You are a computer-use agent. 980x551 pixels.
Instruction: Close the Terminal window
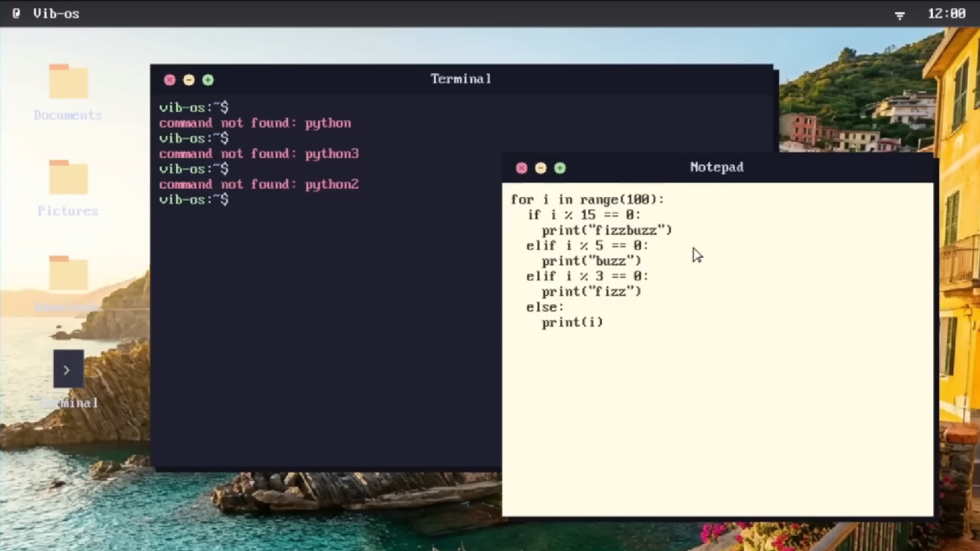click(170, 80)
